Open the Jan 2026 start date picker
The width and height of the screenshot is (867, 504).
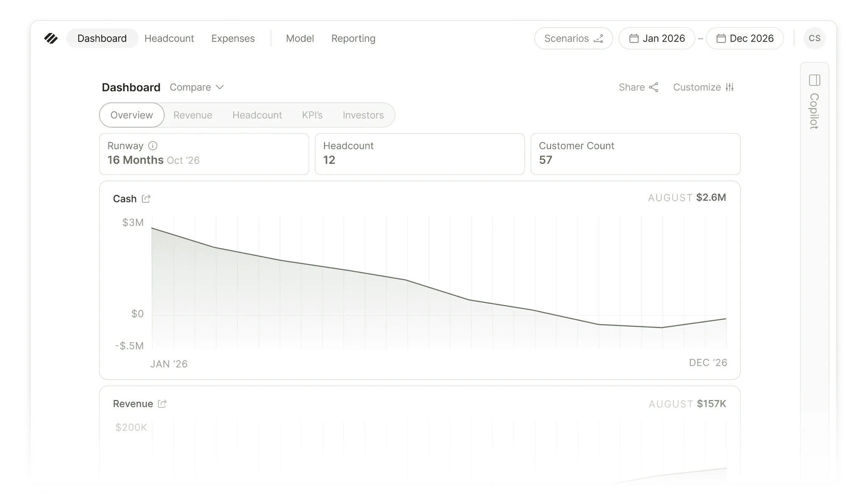[657, 39]
